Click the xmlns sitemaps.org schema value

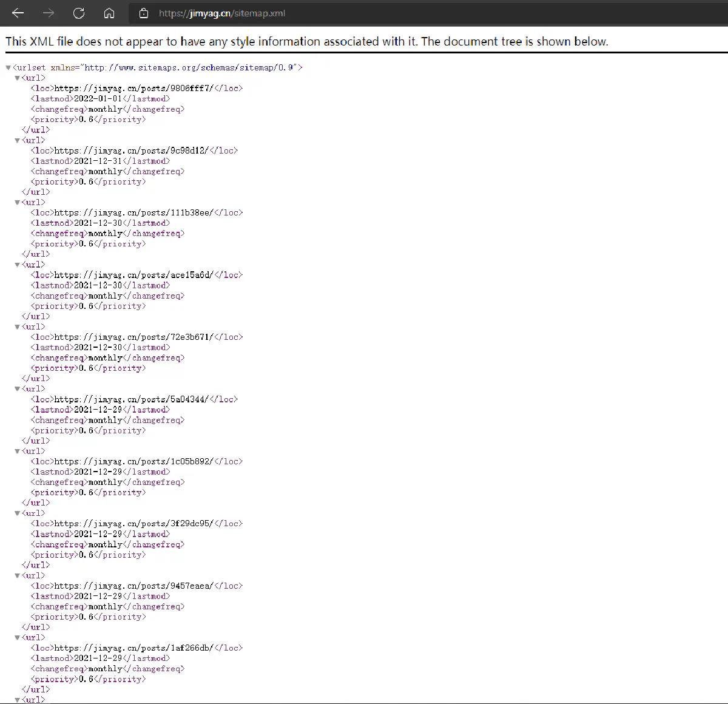click(189, 67)
